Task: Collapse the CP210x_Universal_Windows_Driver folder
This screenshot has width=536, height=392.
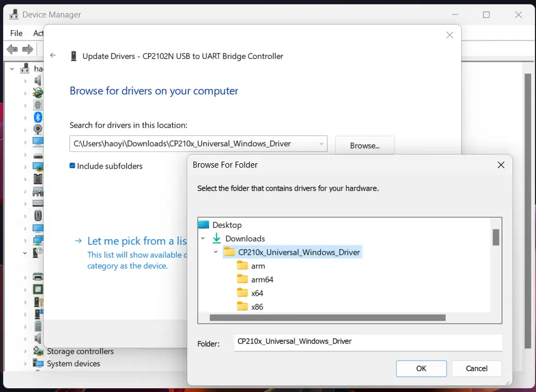Action: click(x=215, y=252)
